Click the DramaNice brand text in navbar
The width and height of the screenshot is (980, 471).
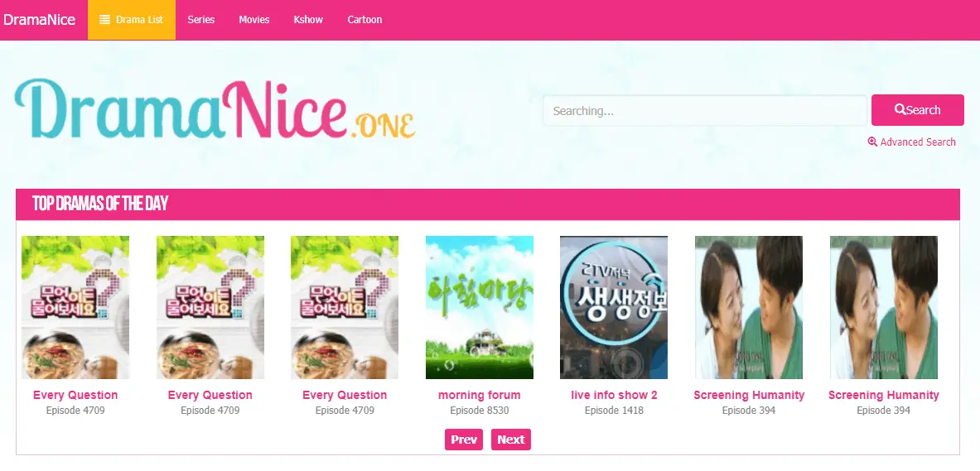40,19
